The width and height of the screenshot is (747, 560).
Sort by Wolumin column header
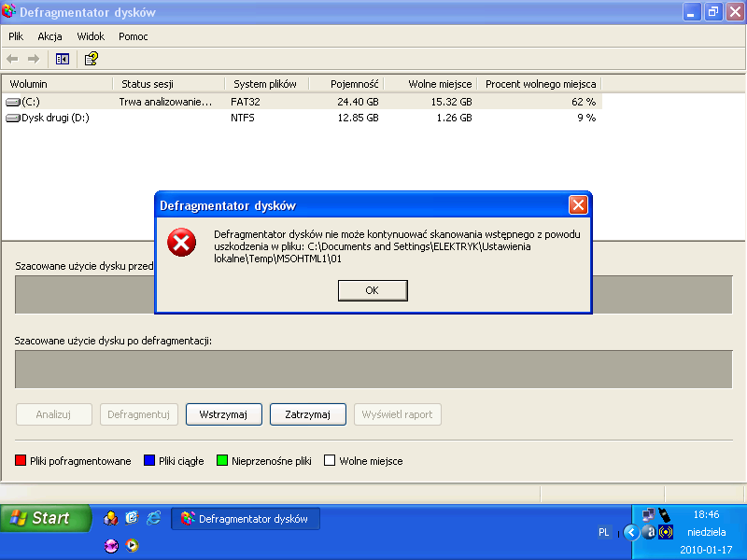[x=58, y=84]
